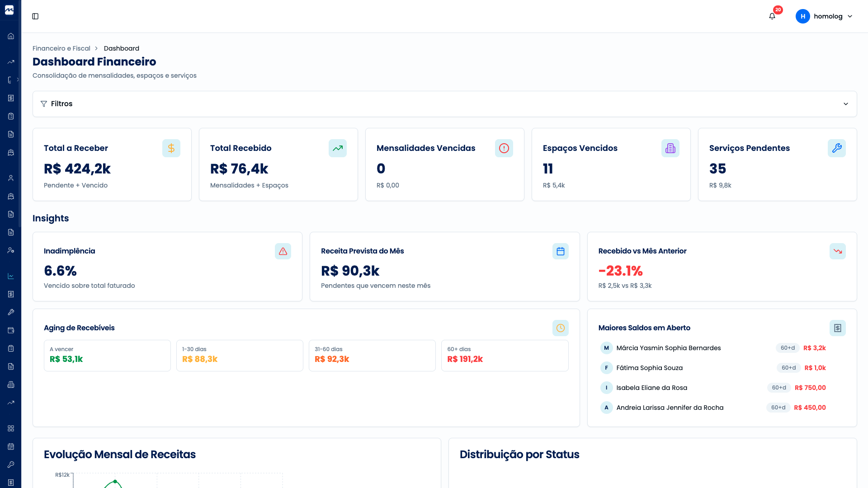
Task: Click the wrench icon on Serviços Pendentes
Action: [837, 148]
